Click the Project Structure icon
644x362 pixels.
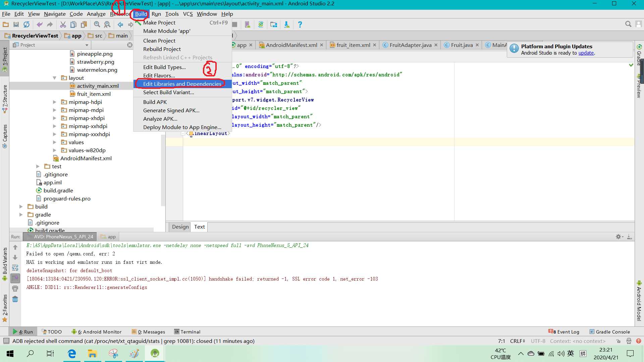[x=274, y=24]
